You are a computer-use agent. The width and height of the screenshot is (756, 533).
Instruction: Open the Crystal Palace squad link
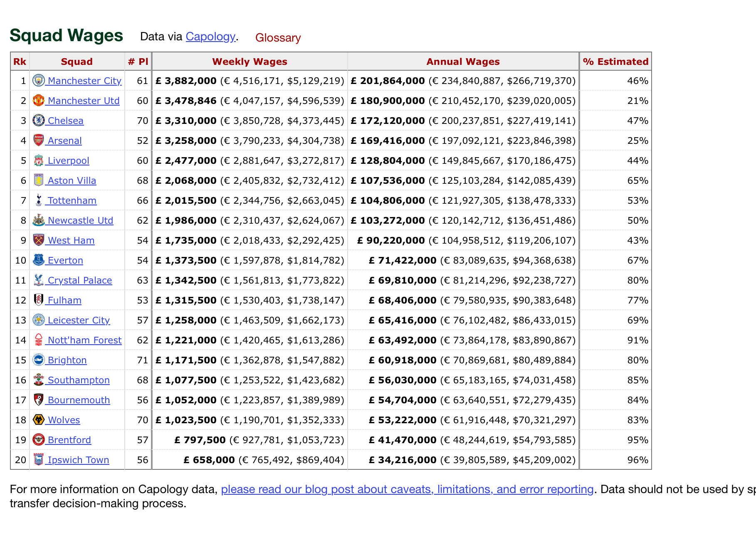coord(80,280)
